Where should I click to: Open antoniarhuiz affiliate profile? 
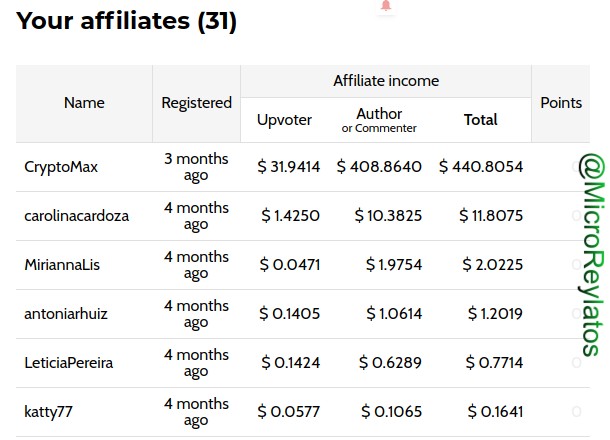[66, 314]
